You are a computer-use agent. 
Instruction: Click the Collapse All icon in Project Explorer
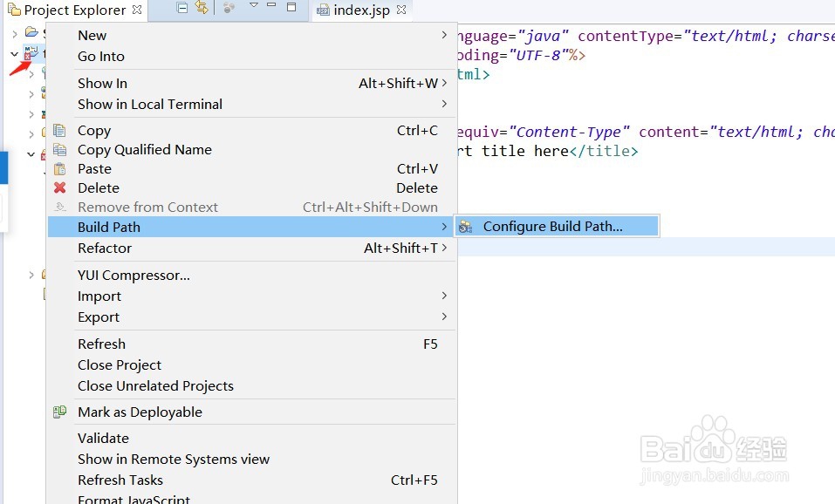(x=182, y=8)
